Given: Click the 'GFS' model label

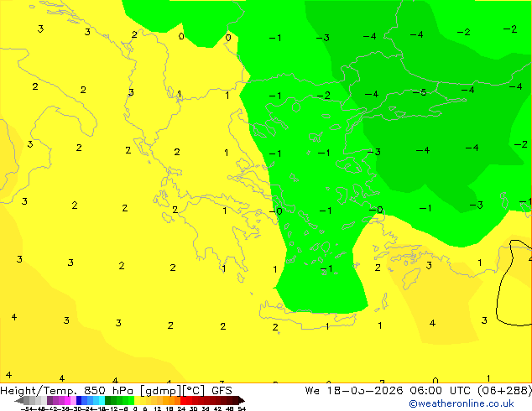Looking at the screenshot, I should coord(222,391).
